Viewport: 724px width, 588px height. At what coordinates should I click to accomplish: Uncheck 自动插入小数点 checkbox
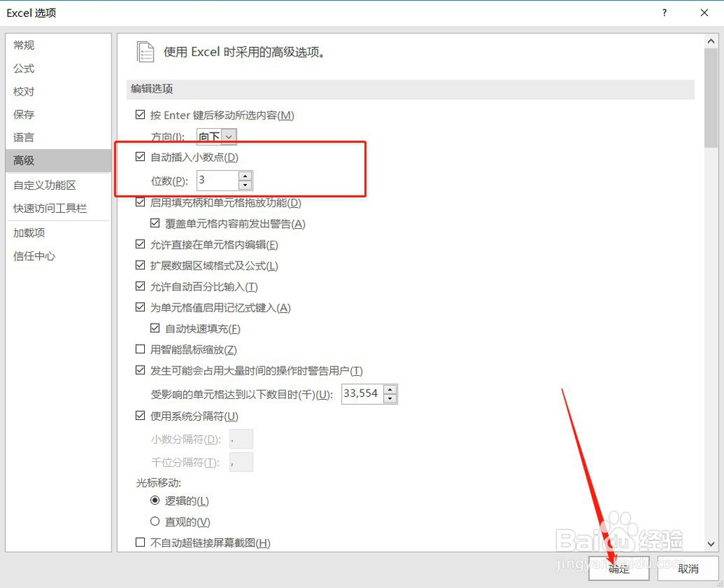140,156
